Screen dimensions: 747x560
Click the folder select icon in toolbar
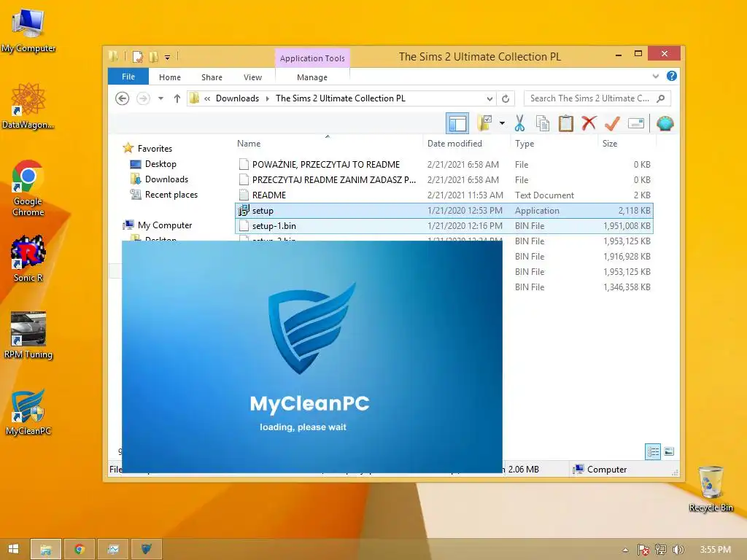(484, 123)
